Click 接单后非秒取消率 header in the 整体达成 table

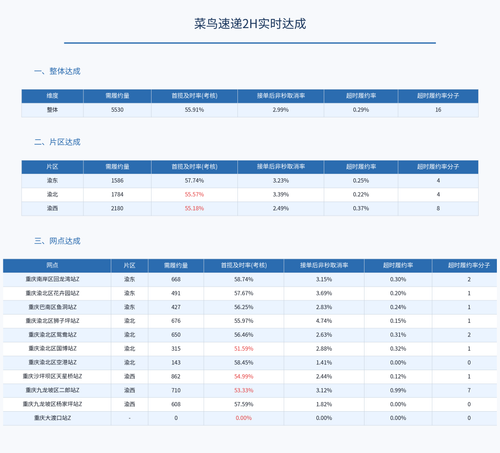[x=281, y=96]
